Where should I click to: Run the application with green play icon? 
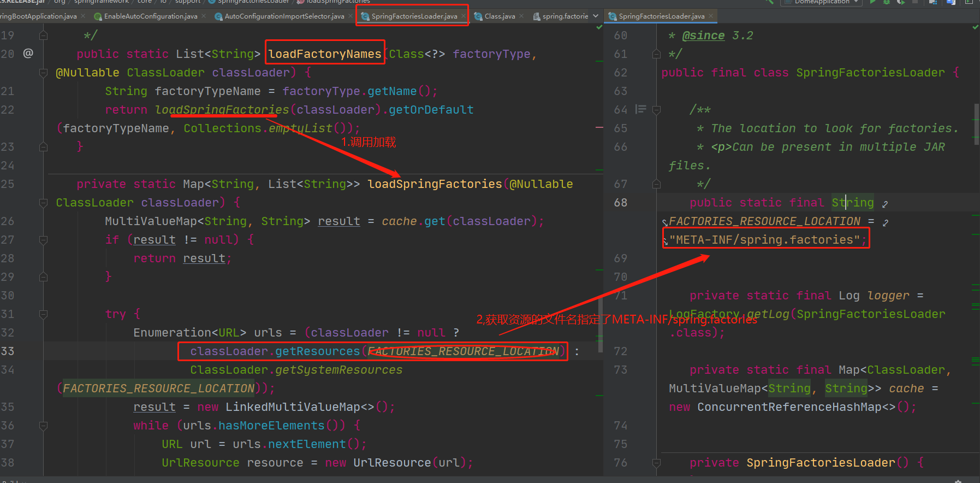873,2
